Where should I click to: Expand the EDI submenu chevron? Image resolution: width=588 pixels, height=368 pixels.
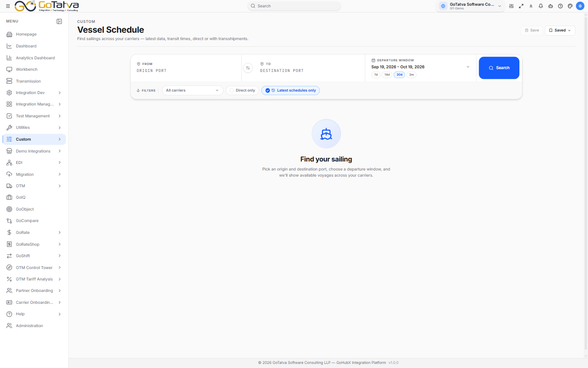60,163
